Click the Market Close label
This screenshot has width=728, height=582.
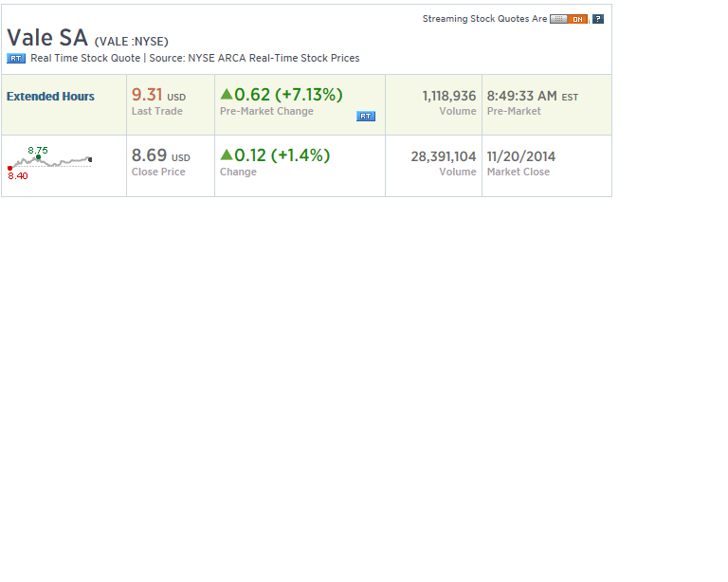pos(519,172)
